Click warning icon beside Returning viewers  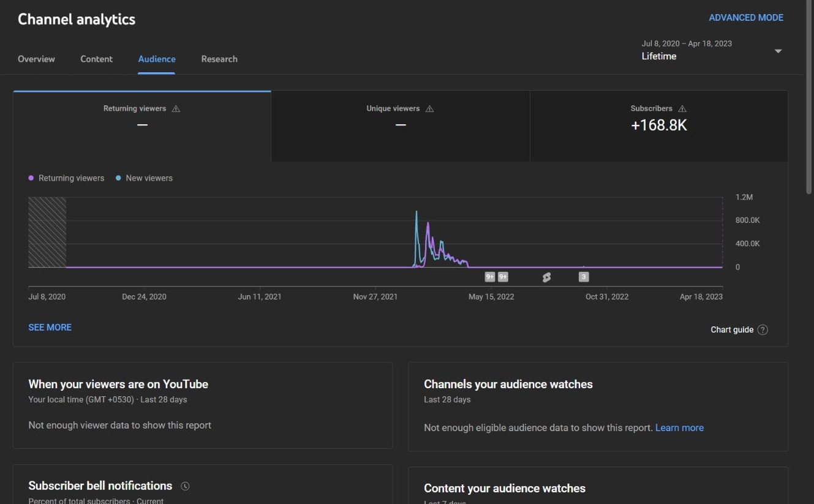tap(176, 109)
